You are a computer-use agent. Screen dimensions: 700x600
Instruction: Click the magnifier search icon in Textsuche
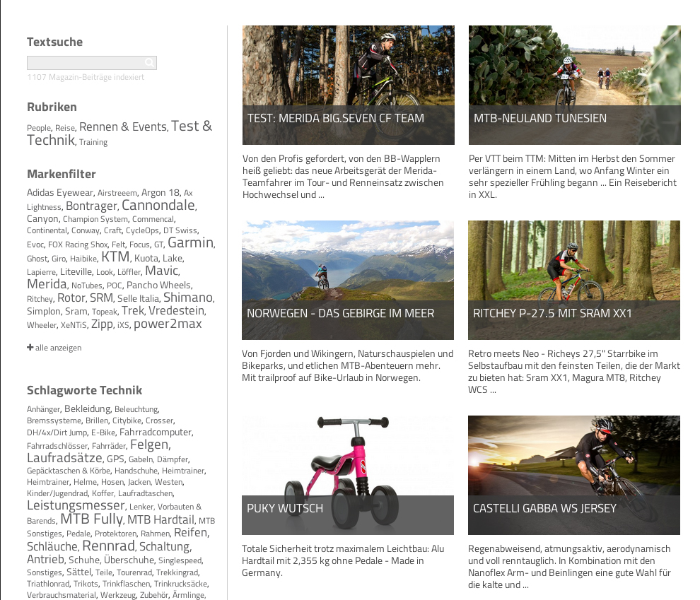150,62
